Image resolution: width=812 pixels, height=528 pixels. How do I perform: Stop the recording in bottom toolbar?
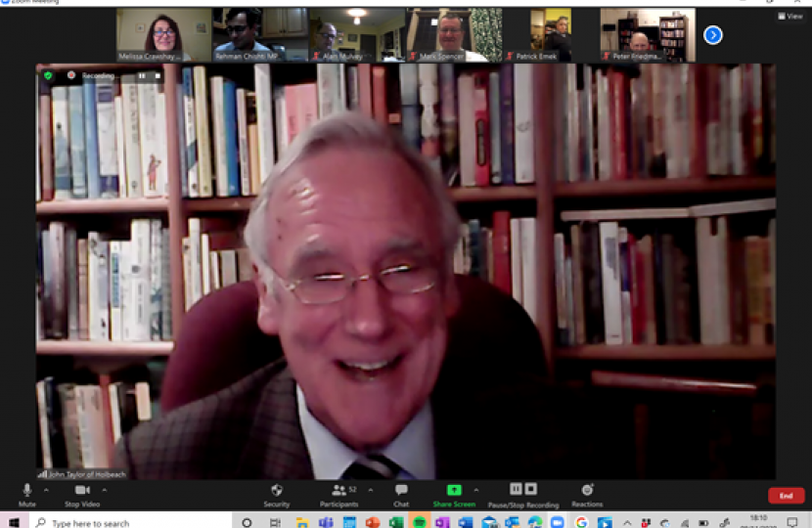(531, 489)
